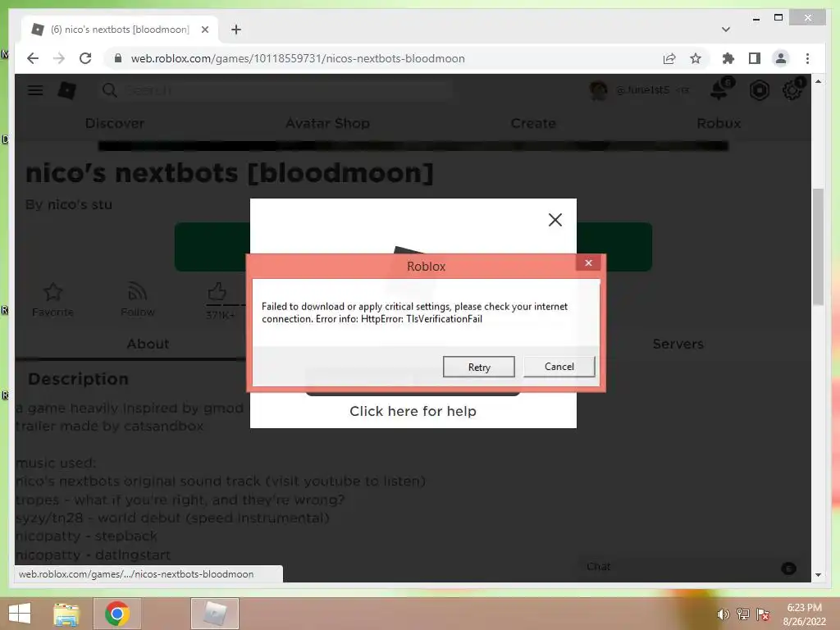Click the 'Click here for help' link
This screenshot has width=840, height=630.
click(x=413, y=411)
